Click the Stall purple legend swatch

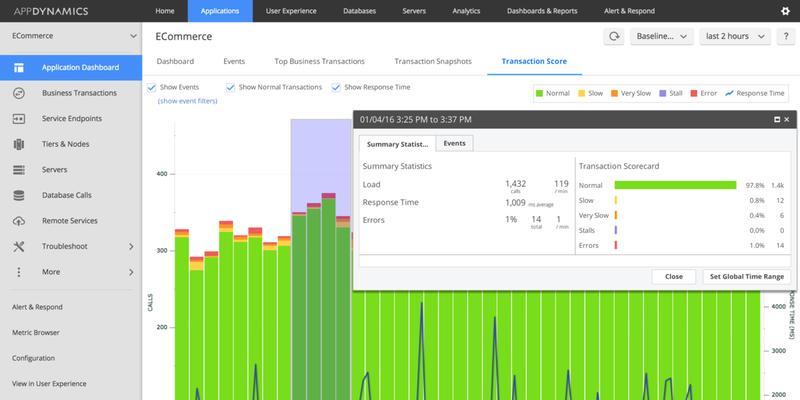pyautogui.click(x=663, y=93)
